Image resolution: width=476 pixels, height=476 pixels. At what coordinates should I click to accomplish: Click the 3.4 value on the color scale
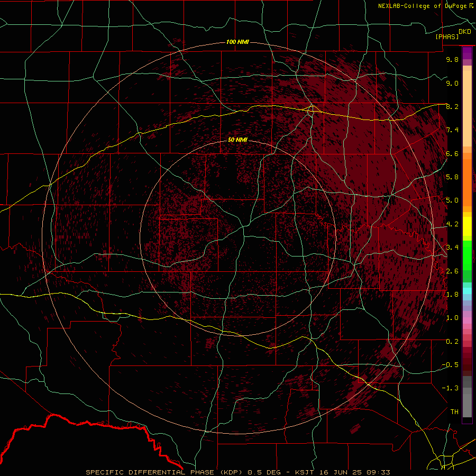click(x=452, y=248)
